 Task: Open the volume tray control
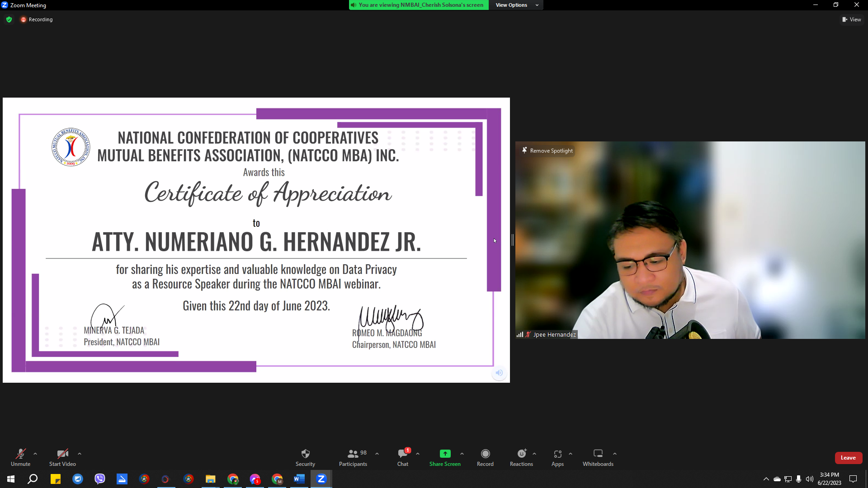(810, 479)
